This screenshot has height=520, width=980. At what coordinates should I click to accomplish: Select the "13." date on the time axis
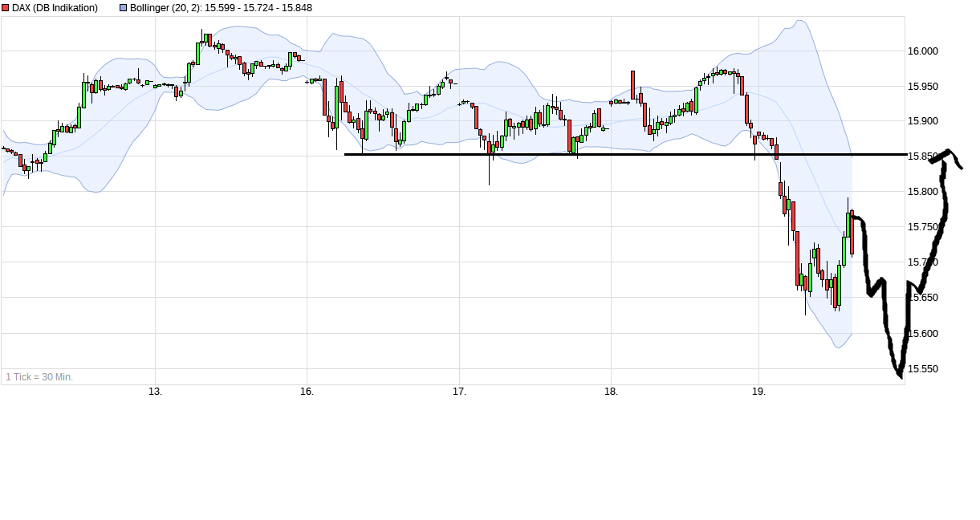155,392
